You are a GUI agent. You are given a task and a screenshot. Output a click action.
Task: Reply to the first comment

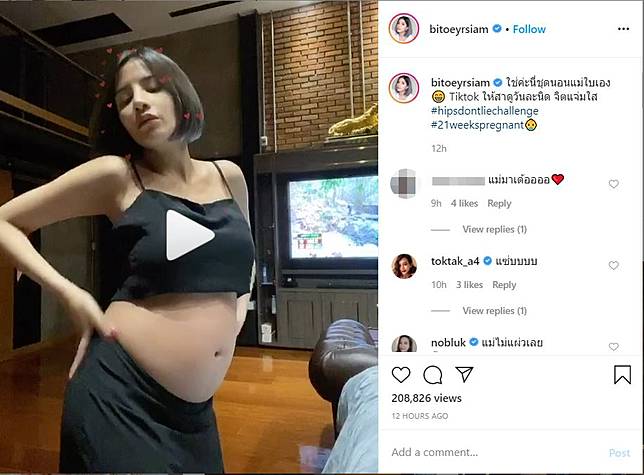point(499,203)
